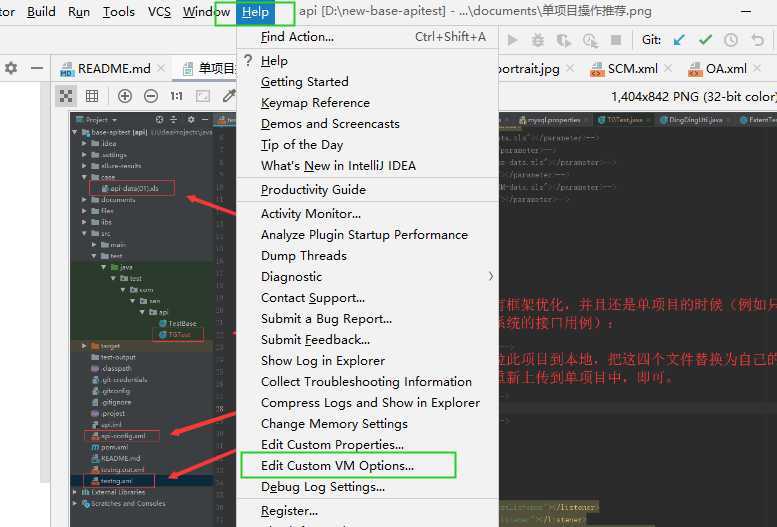Viewport: 777px width, 527px height.
Task: Select Register from Help menu
Action: click(368, 511)
